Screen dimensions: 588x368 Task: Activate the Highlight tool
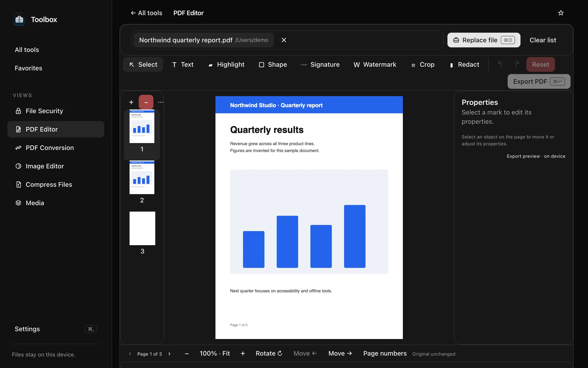pos(226,64)
